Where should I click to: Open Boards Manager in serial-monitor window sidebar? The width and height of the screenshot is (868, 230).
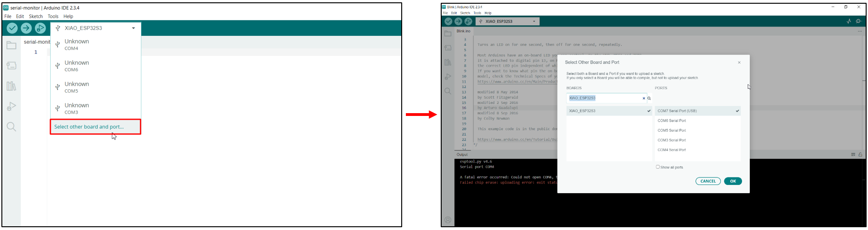(12, 66)
